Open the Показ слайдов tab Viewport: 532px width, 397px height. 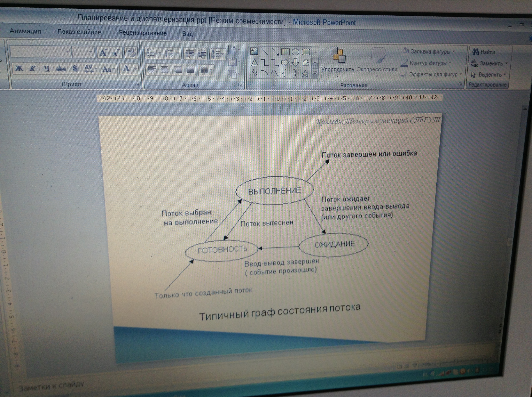[79, 32]
